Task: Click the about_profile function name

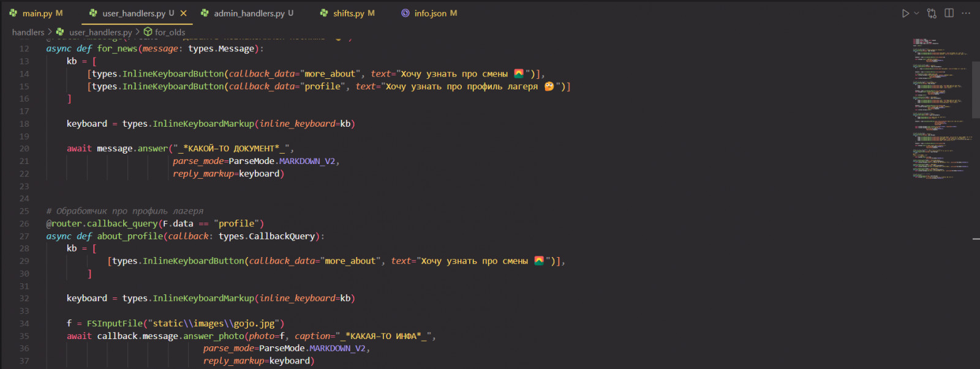Action: (130, 236)
